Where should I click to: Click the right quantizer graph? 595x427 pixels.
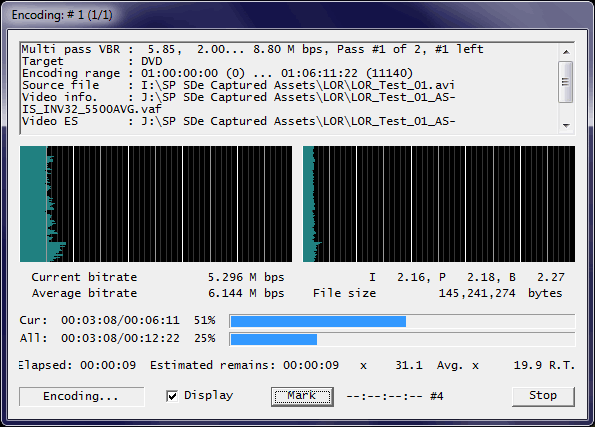click(x=439, y=204)
